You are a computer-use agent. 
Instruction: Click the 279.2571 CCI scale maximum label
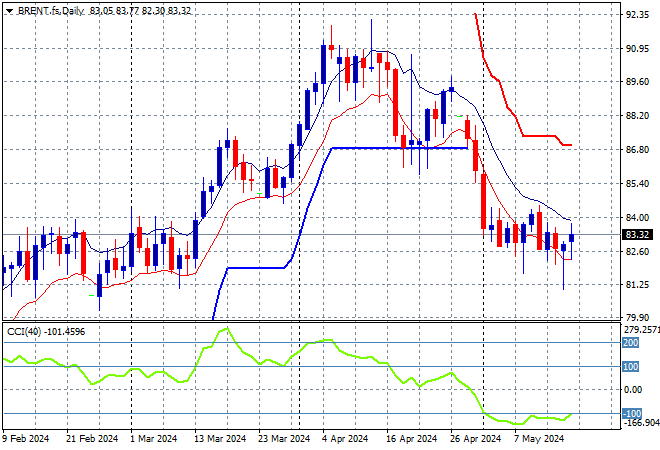640,329
